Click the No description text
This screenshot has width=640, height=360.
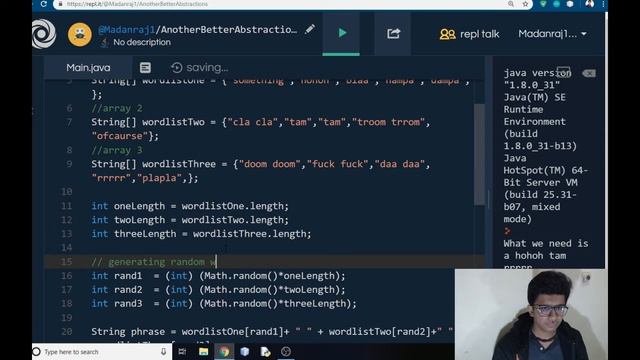tap(142, 42)
